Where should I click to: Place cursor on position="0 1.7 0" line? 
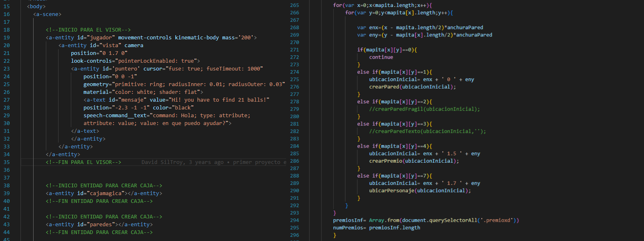[99, 53]
